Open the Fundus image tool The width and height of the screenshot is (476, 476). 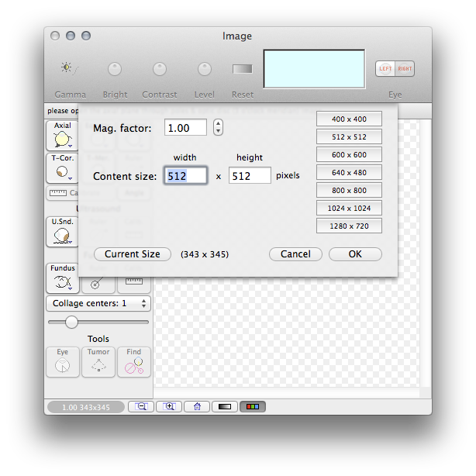click(63, 278)
